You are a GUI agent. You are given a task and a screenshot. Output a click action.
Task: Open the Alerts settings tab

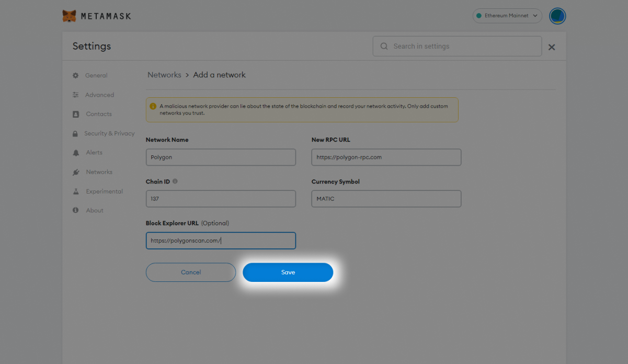coord(94,153)
